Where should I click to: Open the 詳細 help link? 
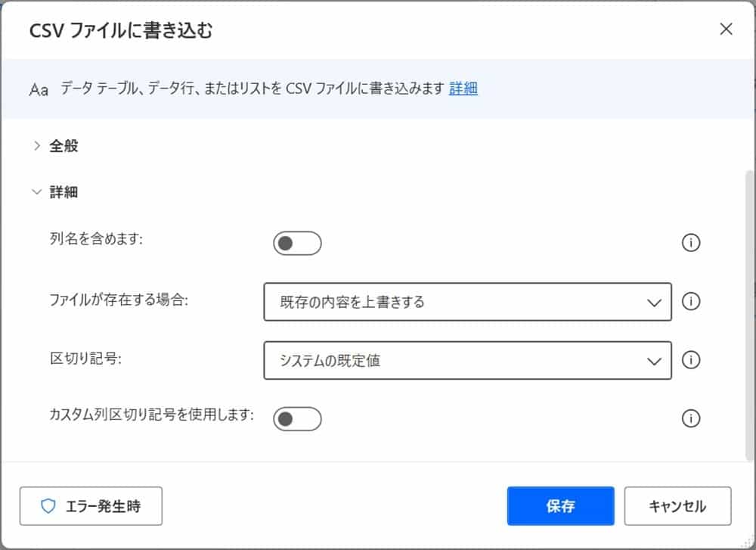(463, 89)
